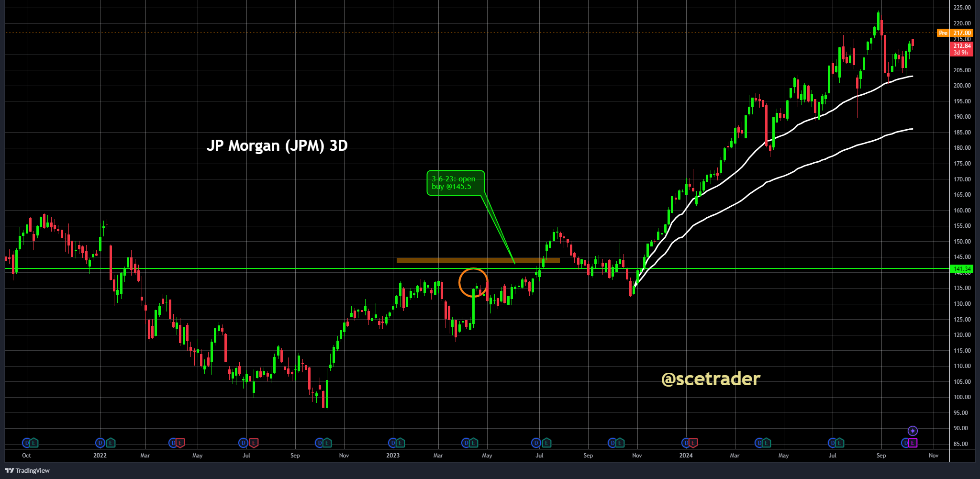Show the red earnings marker for July 2022

point(254,443)
